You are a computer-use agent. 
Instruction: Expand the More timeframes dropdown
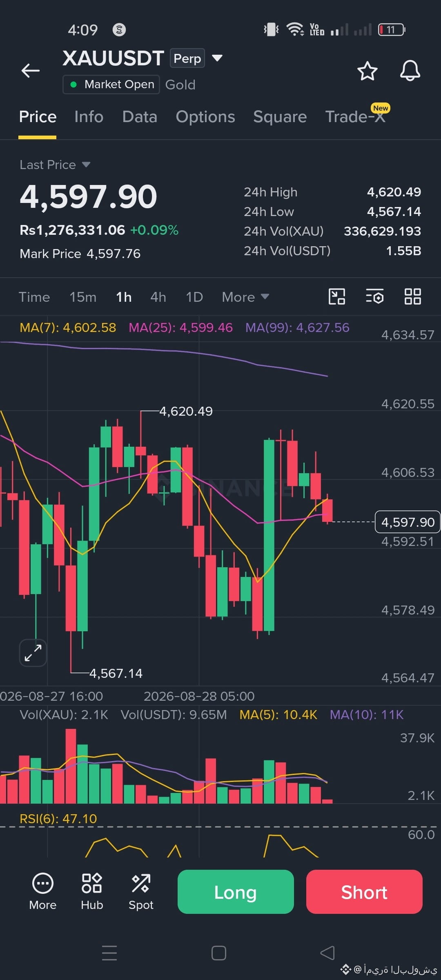pyautogui.click(x=245, y=297)
